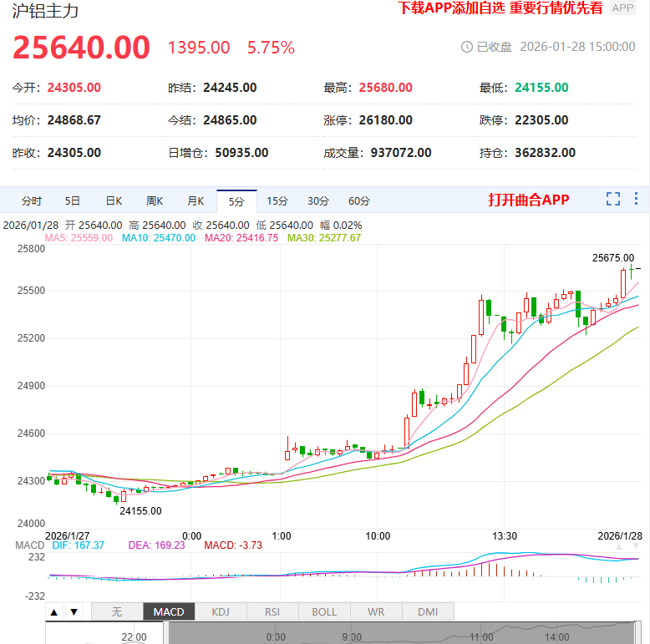Select the 5分 chart tab
The image size is (650, 644).
coord(236,201)
